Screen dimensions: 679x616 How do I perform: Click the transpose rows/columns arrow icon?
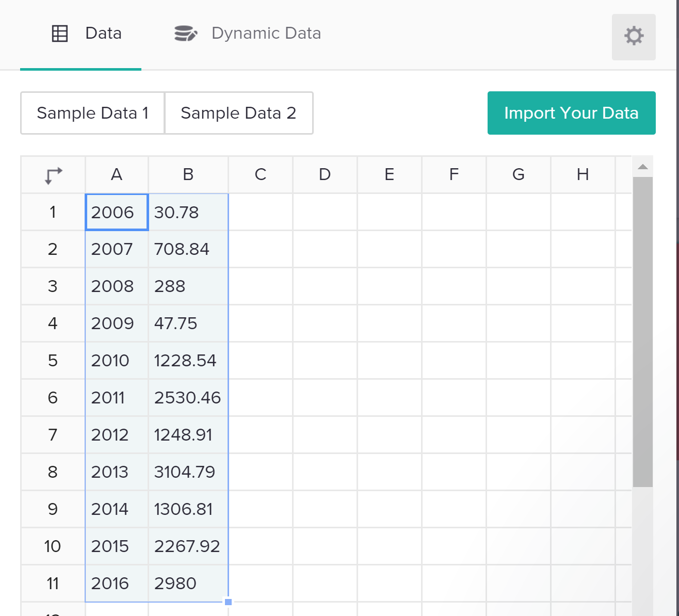(x=53, y=175)
